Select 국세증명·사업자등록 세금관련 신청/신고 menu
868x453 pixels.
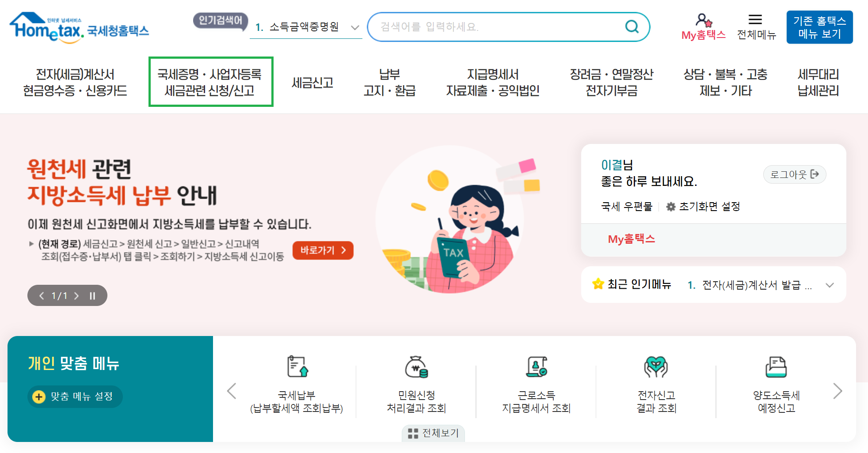coord(211,82)
